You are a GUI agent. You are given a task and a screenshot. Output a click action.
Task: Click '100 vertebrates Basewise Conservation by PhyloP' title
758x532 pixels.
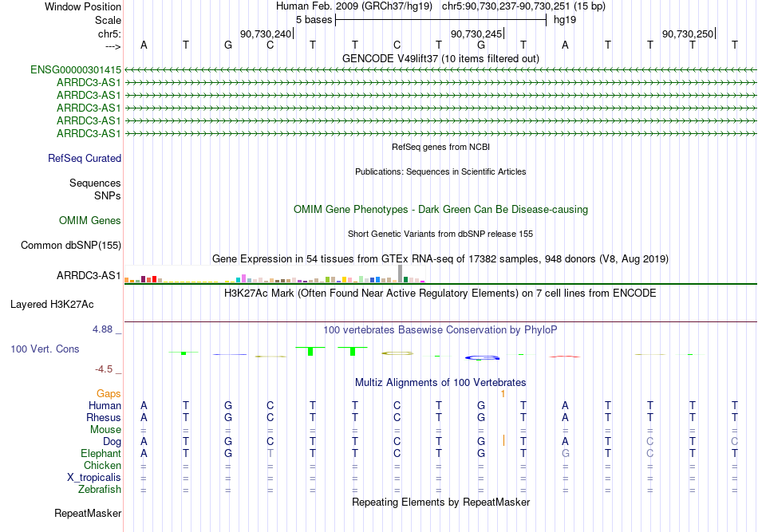(x=440, y=330)
